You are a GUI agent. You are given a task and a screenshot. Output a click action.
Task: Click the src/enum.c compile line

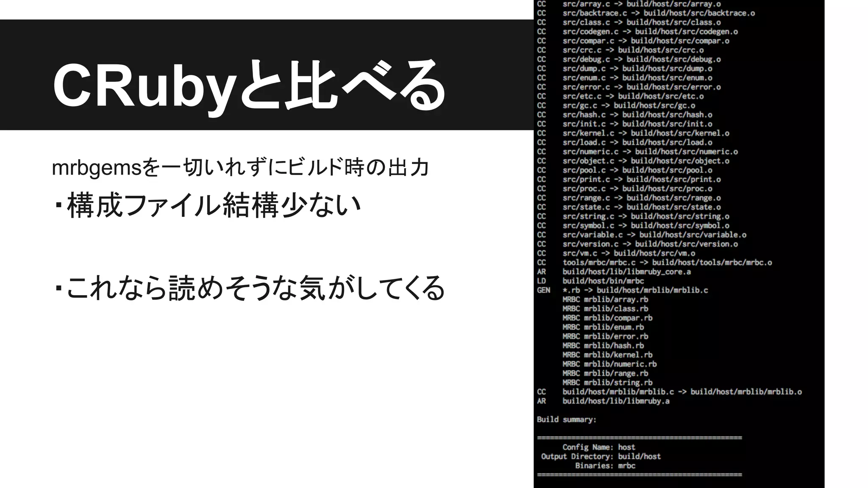[625, 78]
